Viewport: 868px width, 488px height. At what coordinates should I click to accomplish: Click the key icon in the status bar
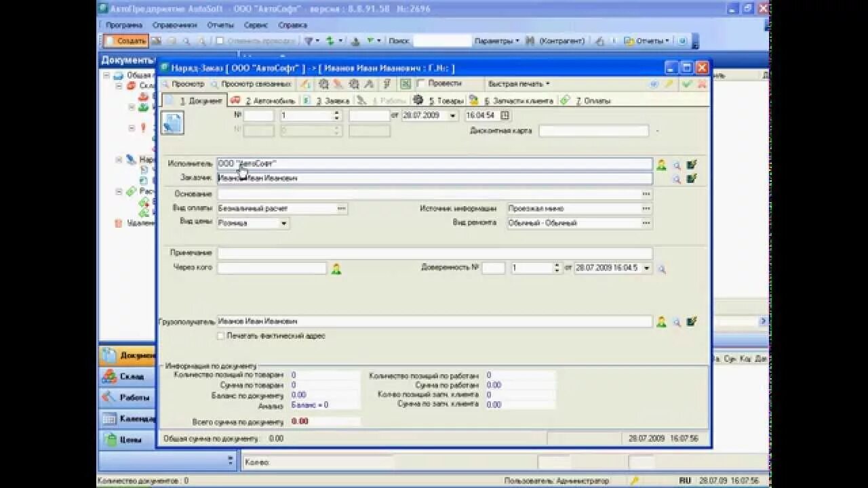tap(635, 481)
